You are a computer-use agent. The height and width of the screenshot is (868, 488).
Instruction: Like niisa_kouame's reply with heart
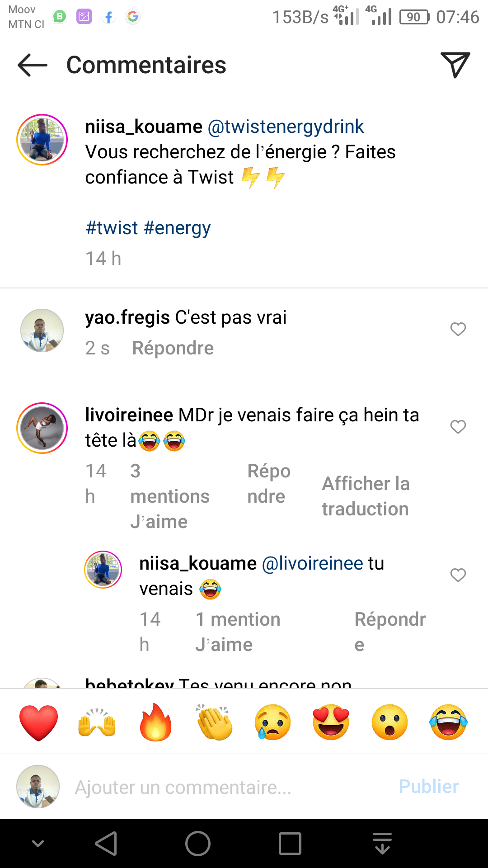point(458,575)
